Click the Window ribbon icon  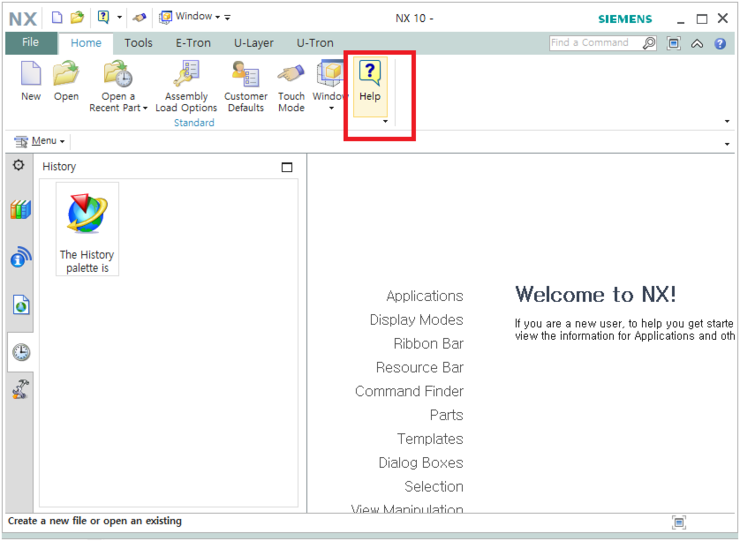[330, 75]
